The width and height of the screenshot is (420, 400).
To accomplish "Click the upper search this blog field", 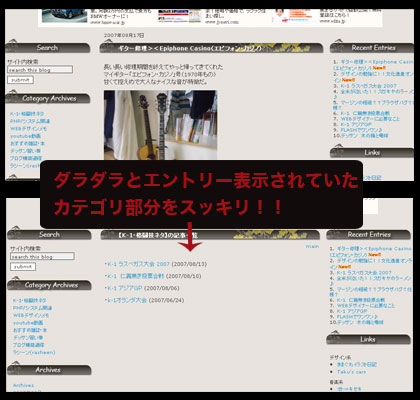I will [40, 70].
